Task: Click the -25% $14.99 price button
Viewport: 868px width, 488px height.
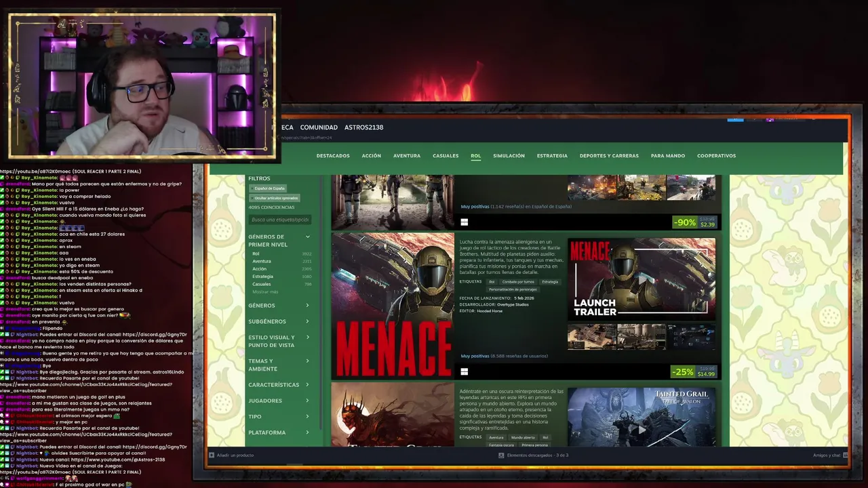Action: click(x=693, y=371)
